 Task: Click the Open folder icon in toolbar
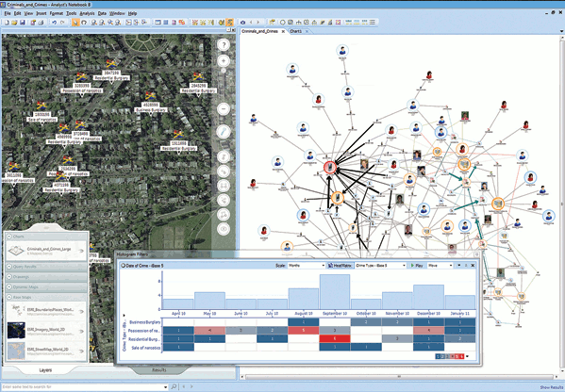[14, 23]
